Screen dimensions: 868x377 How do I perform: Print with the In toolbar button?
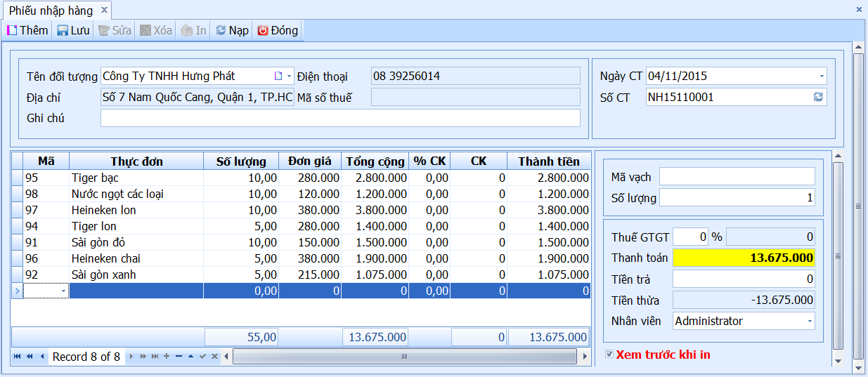point(194,30)
